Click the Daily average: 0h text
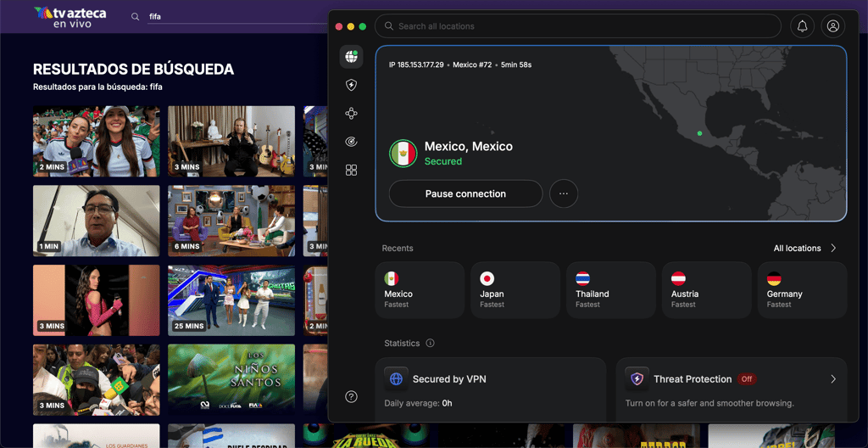Image resolution: width=868 pixels, height=448 pixels. (418, 403)
